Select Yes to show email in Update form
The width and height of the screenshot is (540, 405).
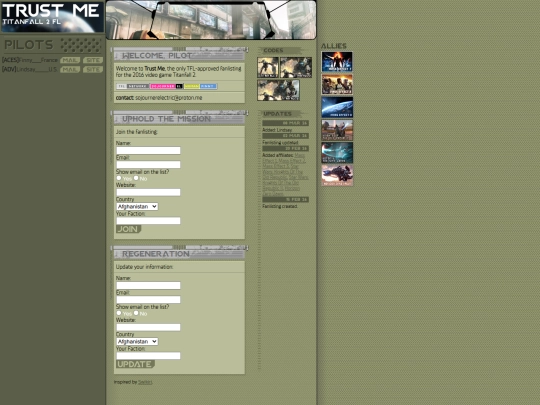point(119,313)
